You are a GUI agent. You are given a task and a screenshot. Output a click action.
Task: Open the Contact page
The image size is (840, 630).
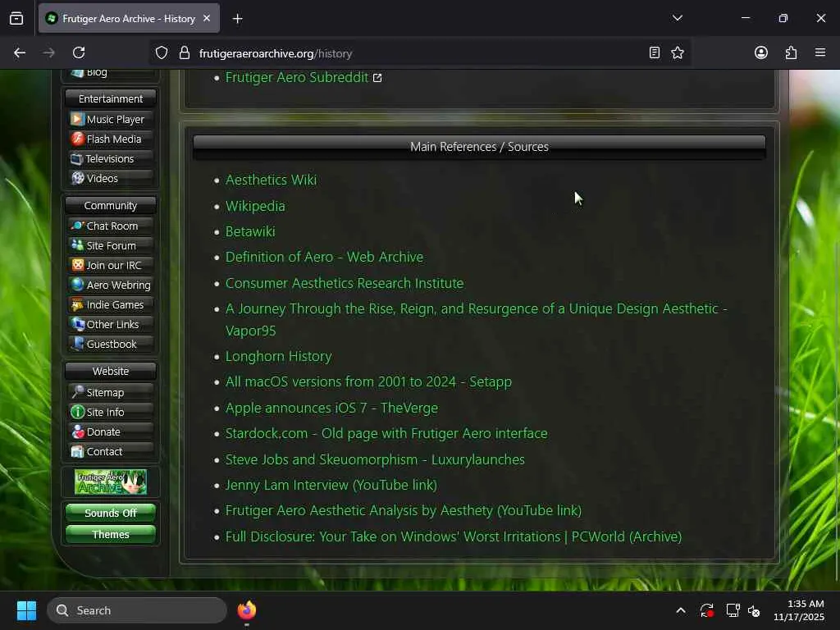111,452
